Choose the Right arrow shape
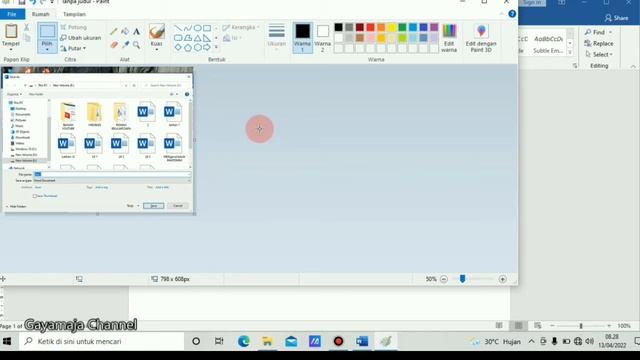 coord(207,47)
